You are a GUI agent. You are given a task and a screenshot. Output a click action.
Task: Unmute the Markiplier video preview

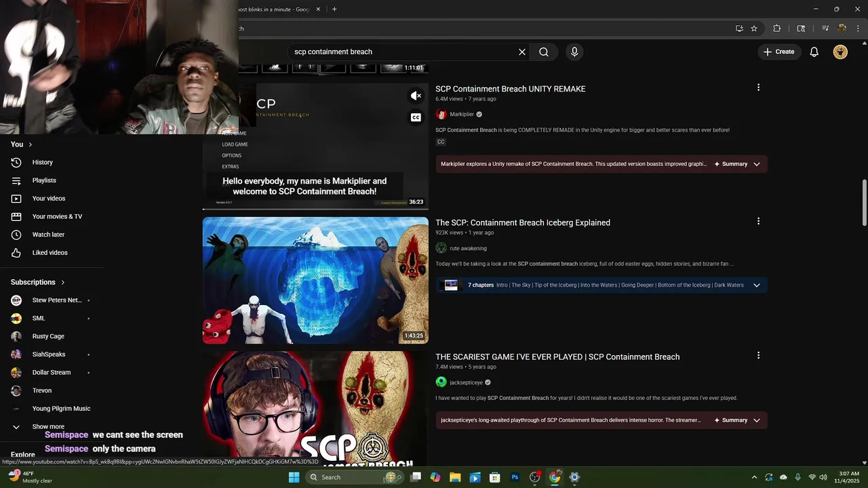(x=416, y=96)
